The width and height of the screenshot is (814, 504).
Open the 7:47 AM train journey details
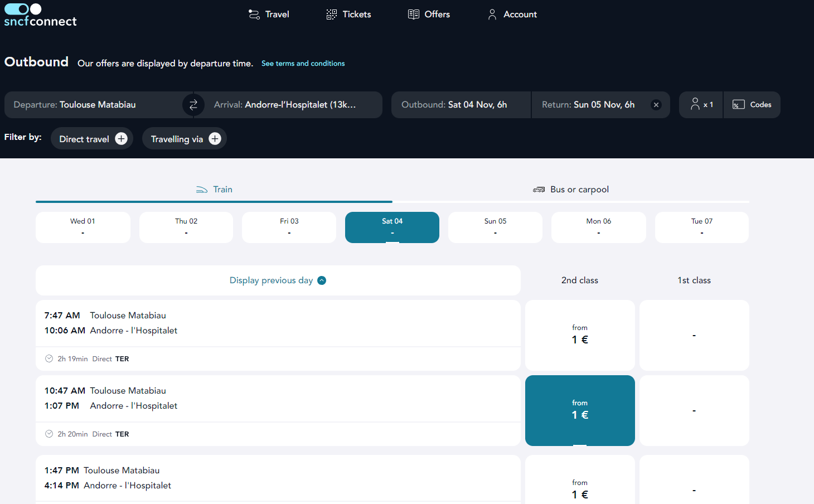pyautogui.click(x=278, y=336)
